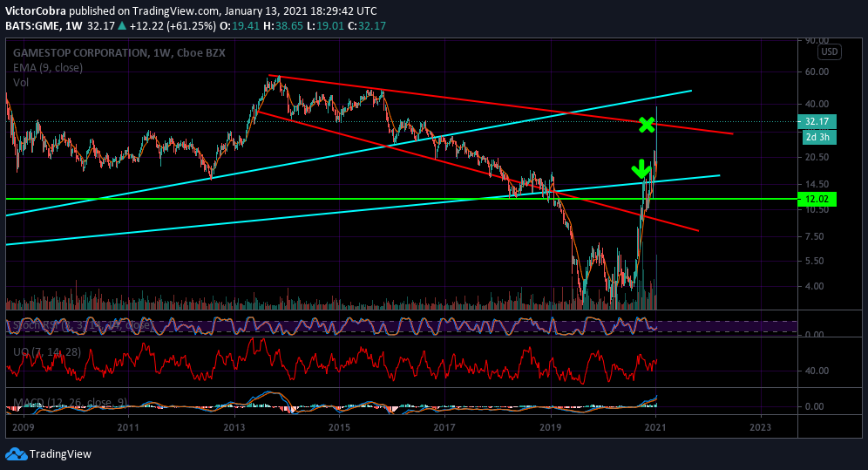The width and height of the screenshot is (868, 470).
Task: Click the 2013 time axis label
Action: 234,426
